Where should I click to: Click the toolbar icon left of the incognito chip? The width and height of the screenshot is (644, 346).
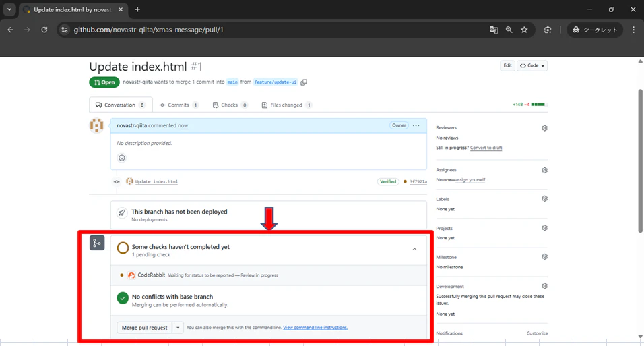pos(548,30)
